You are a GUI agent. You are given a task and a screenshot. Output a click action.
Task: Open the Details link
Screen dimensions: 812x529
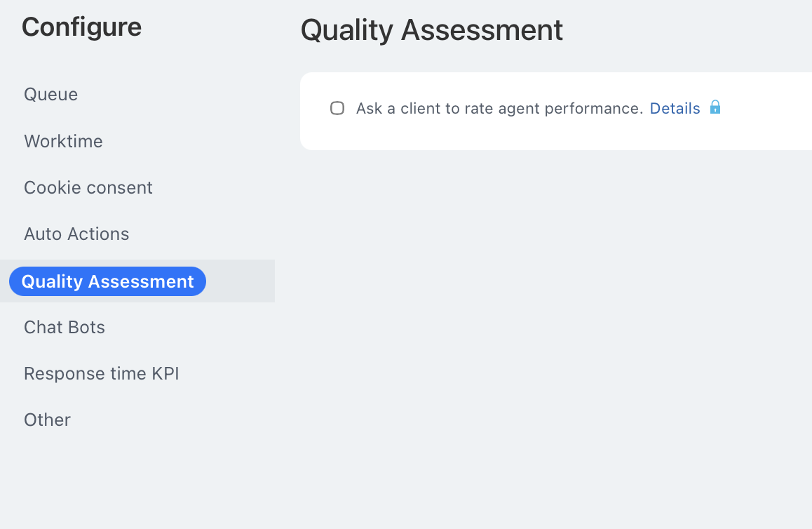pos(675,109)
